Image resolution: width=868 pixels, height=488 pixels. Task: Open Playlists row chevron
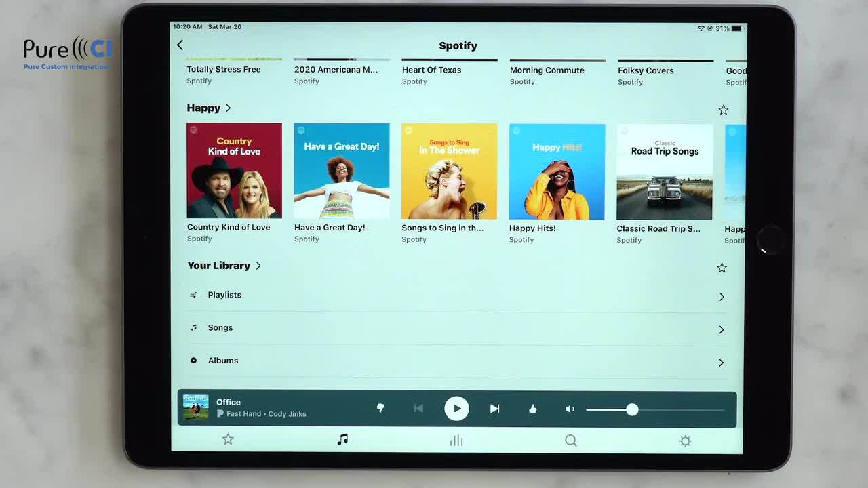point(722,296)
